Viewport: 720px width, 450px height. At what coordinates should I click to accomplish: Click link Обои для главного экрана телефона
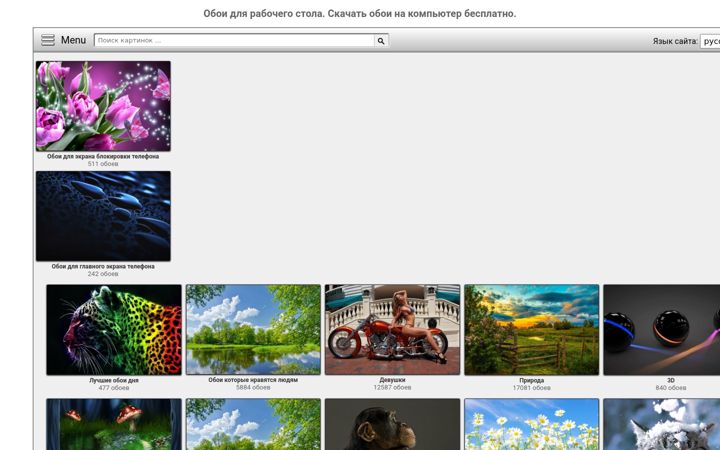(x=103, y=266)
